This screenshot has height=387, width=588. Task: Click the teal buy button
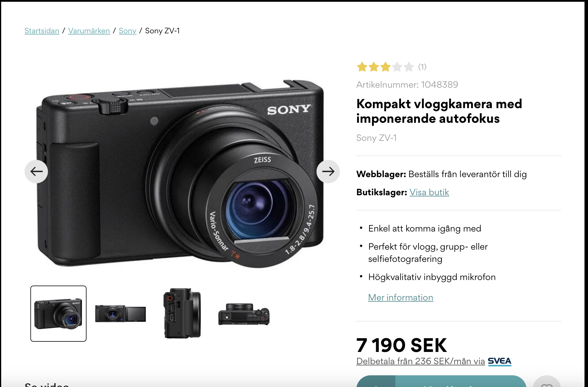click(x=441, y=381)
